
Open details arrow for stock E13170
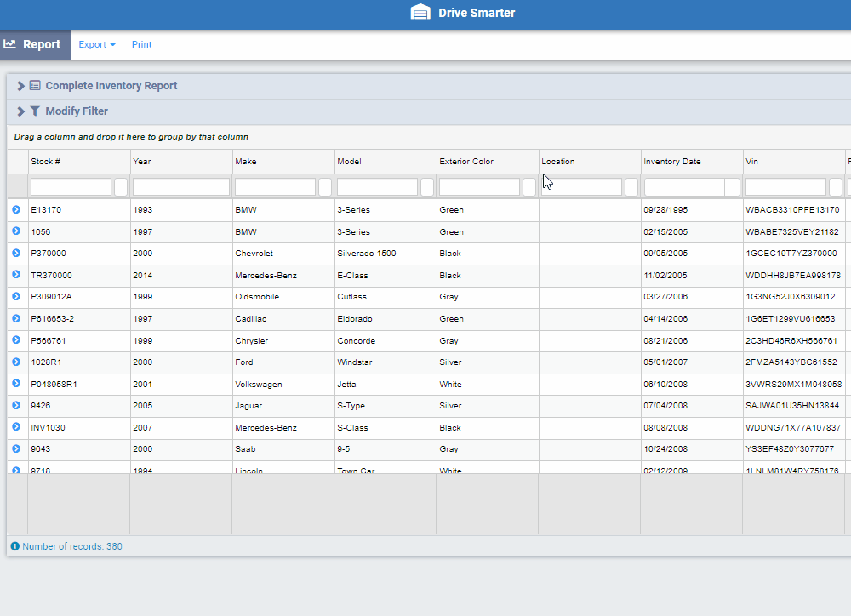(14, 209)
